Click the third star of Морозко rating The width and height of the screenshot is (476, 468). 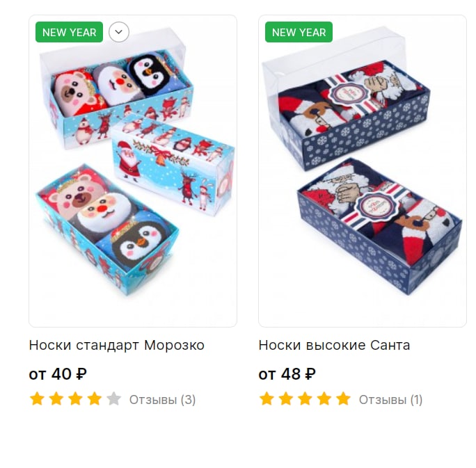coord(75,398)
